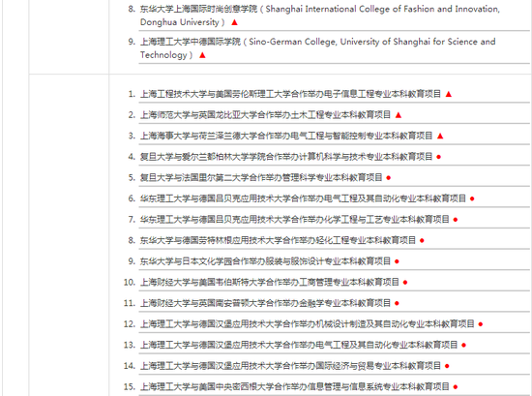The height and width of the screenshot is (396, 532).
Task: Open item 13 上海理工大学 电气工程 project link
Action: tap(299, 345)
